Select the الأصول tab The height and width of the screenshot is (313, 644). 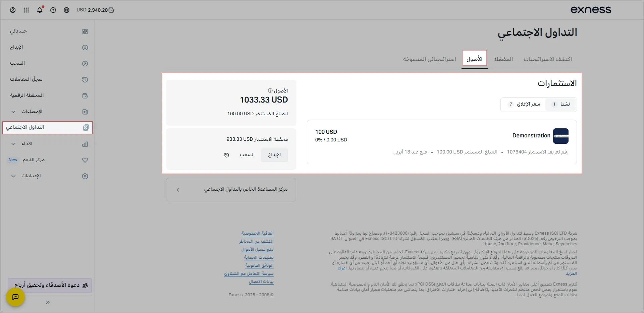tap(475, 59)
